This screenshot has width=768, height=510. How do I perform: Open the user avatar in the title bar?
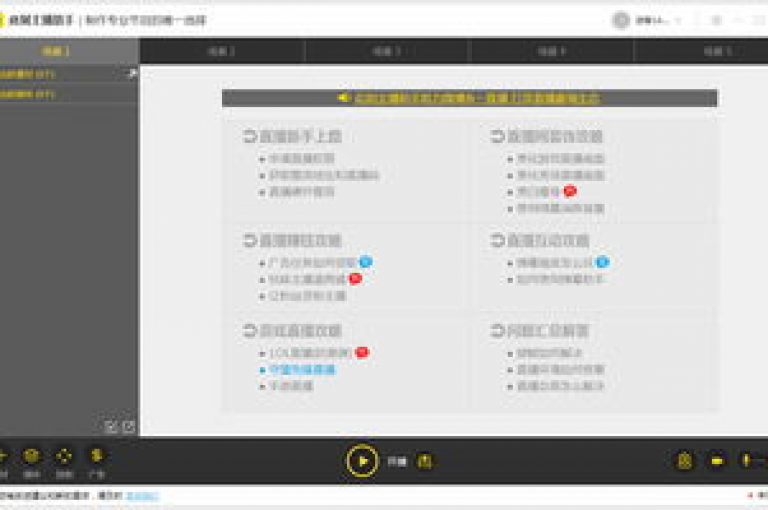(x=621, y=20)
